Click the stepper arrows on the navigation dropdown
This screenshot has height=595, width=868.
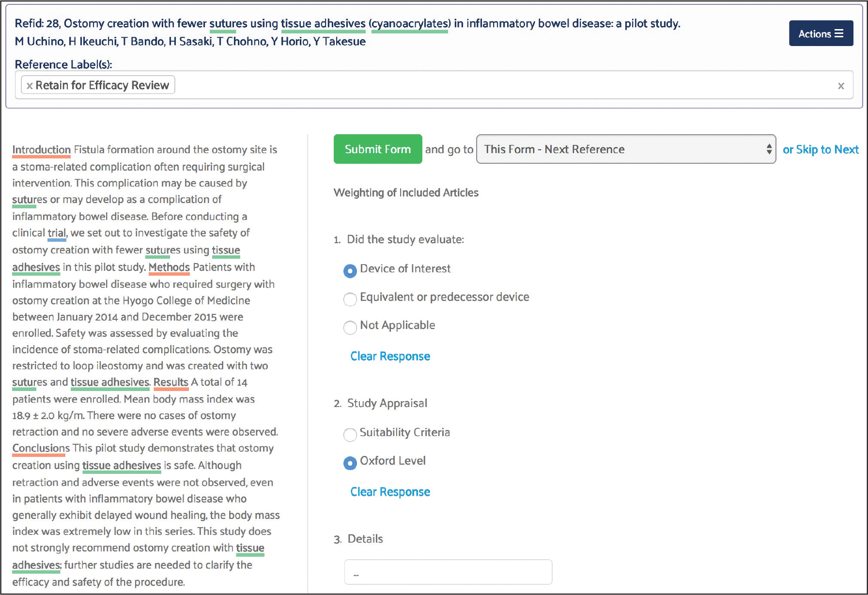point(768,149)
